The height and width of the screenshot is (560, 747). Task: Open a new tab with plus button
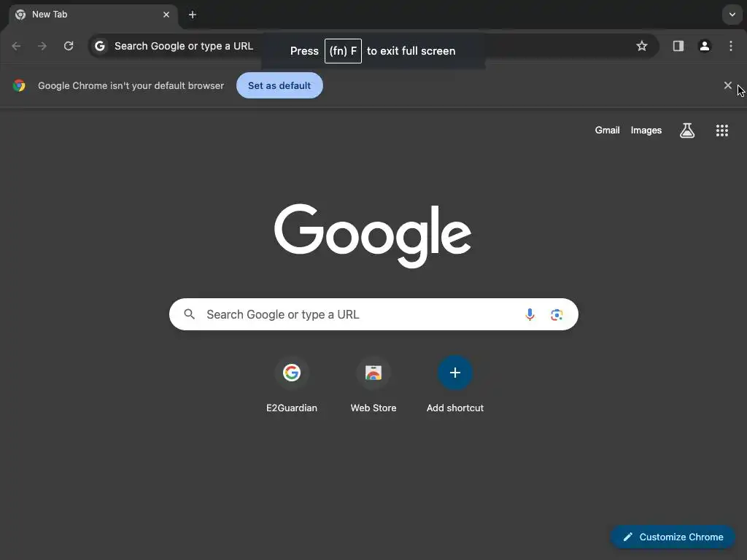[x=193, y=15]
